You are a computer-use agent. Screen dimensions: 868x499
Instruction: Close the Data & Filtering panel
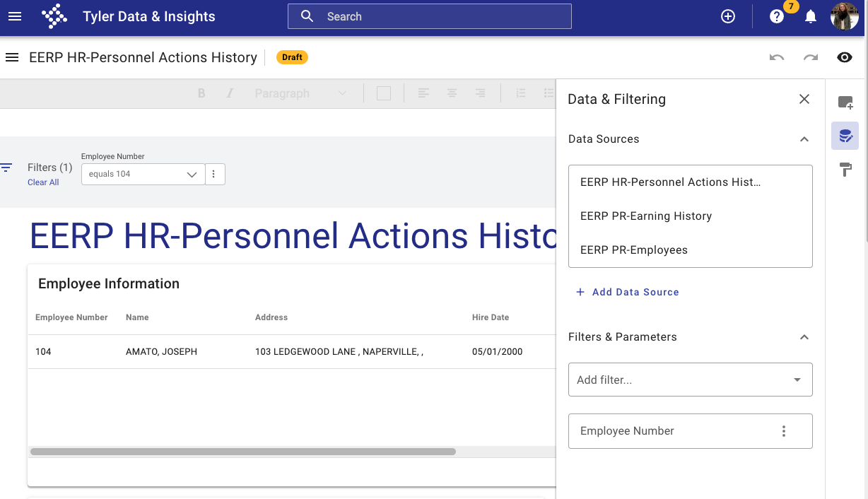804,100
